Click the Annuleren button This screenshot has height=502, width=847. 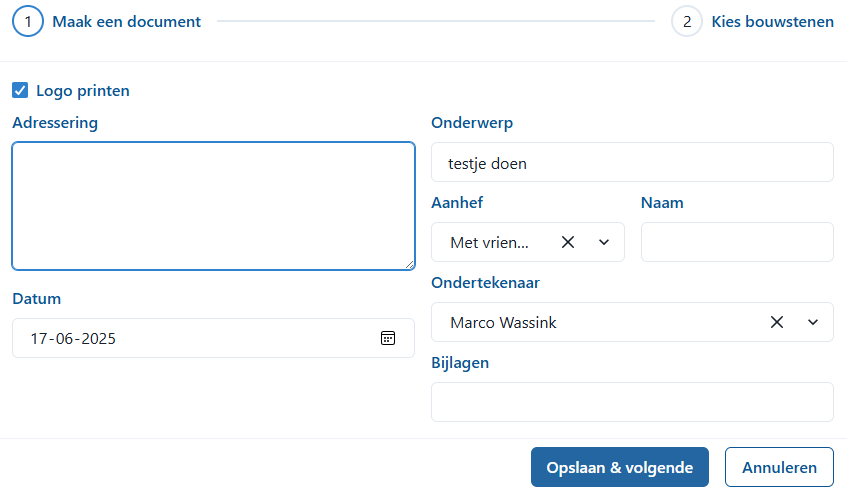779,467
